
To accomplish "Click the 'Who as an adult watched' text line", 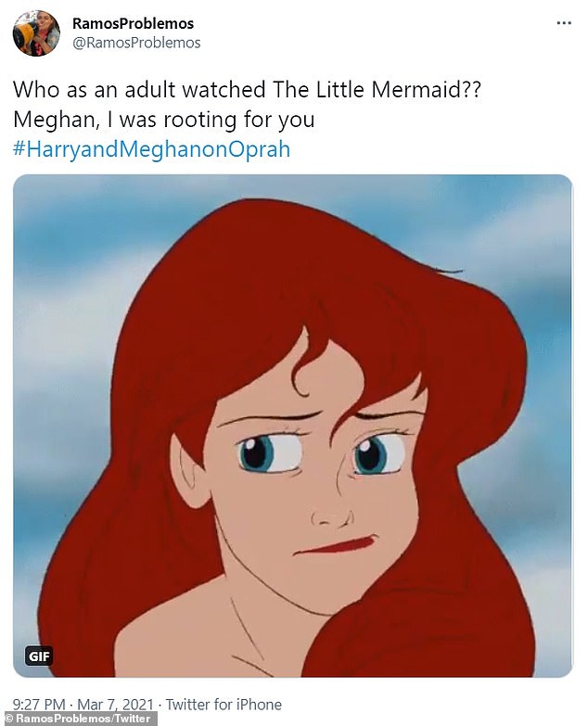I will tap(139, 89).
